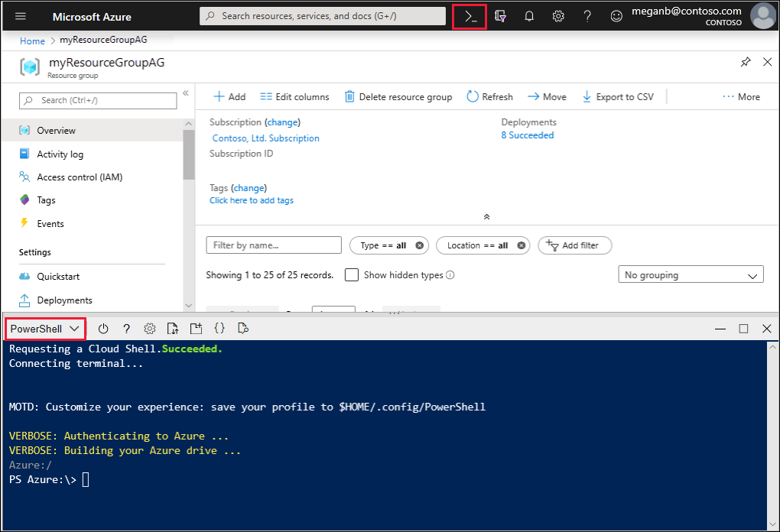Launch Cloud Shell from the top bar

point(470,16)
